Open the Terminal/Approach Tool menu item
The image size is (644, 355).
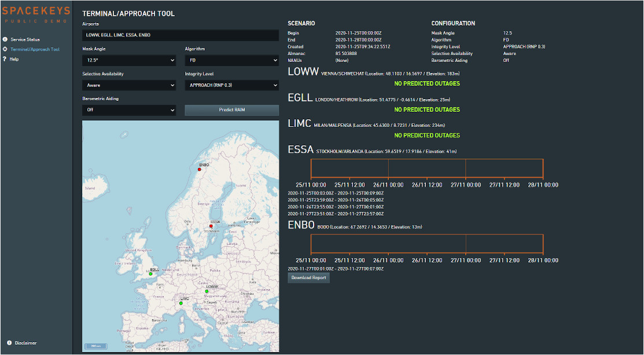coord(35,49)
